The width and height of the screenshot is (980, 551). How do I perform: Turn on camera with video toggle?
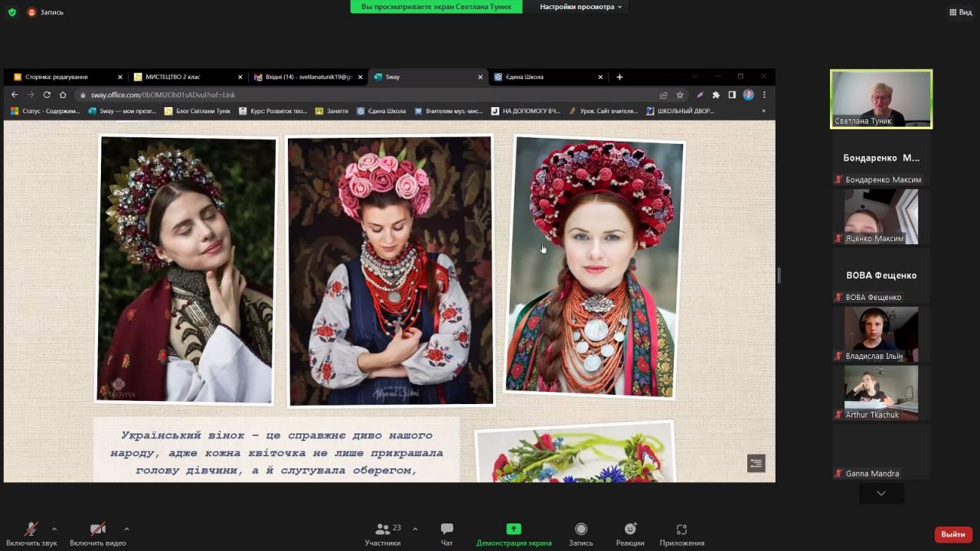tap(97, 530)
